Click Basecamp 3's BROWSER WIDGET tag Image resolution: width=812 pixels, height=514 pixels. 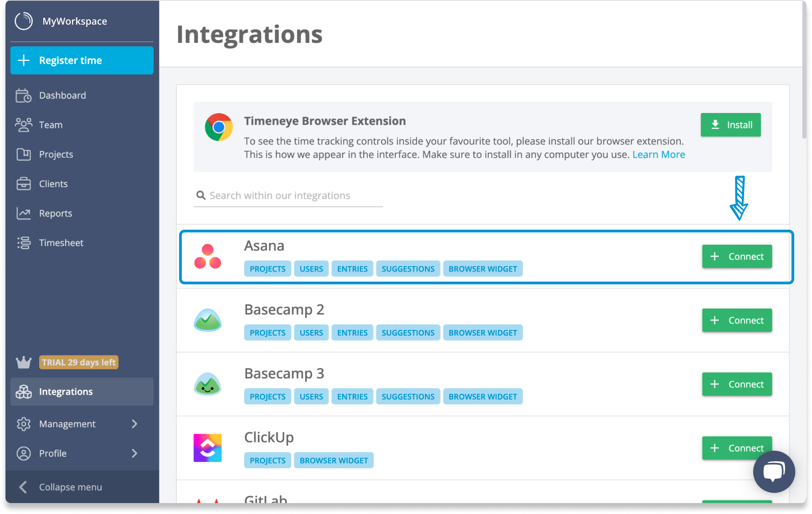pos(483,396)
